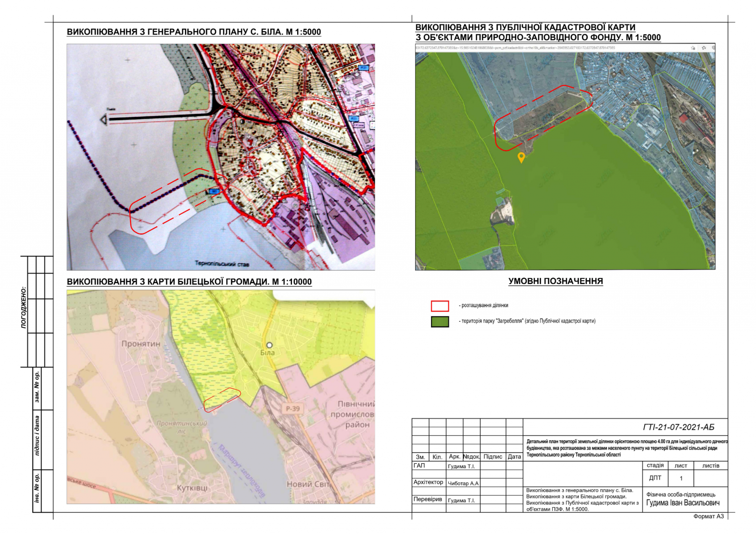Click the 'Кутківці' map label
Viewport: 756px width, 534px height.
[x=192, y=488]
